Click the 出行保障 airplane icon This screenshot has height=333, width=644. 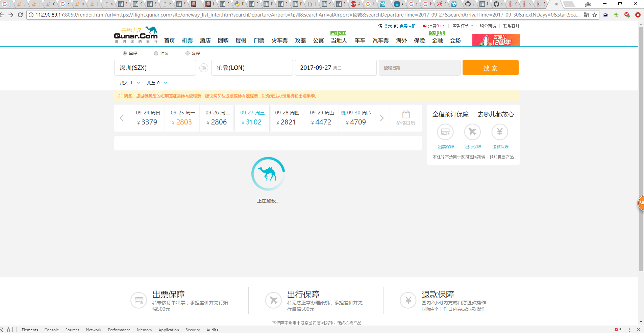click(x=472, y=132)
